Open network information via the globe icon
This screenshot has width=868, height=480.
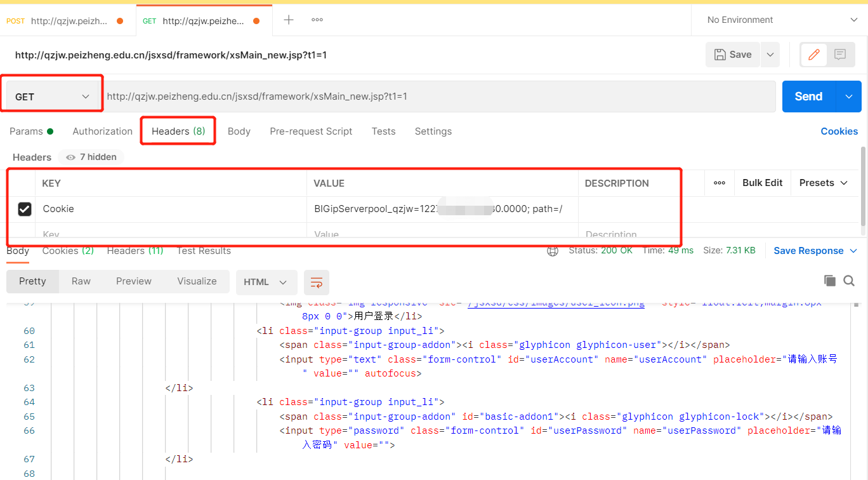[x=552, y=250]
